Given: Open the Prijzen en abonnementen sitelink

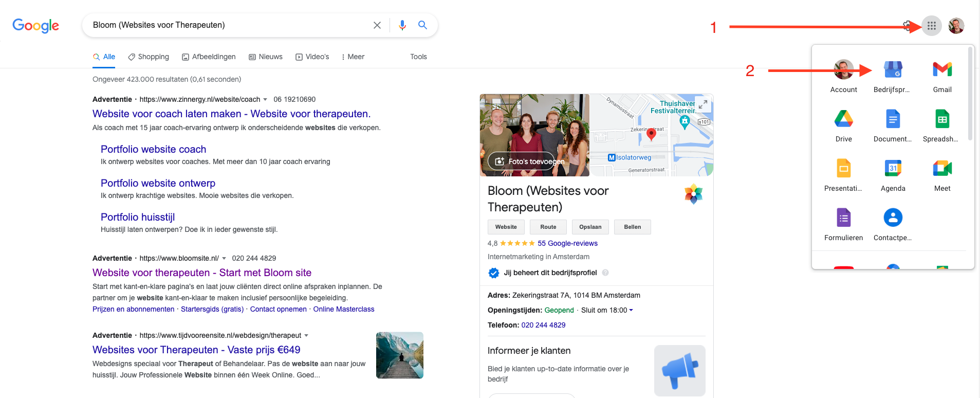Looking at the screenshot, I should coord(133,309).
